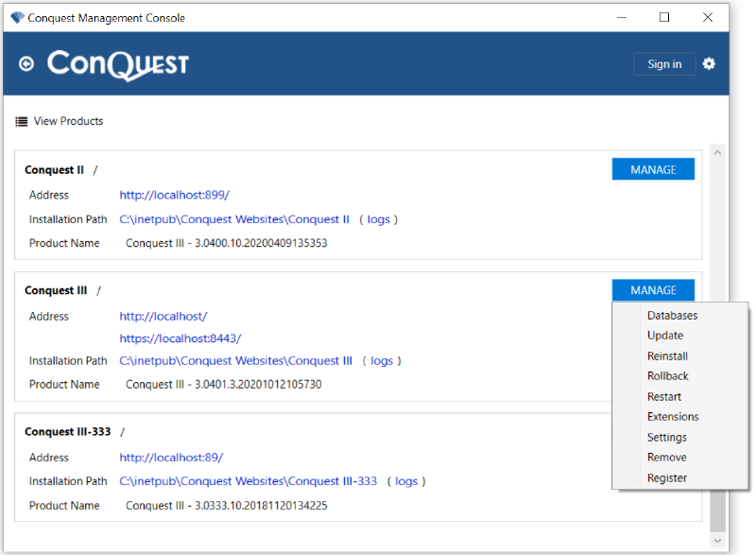
Task: Open Conquest II installation path link
Action: (x=233, y=219)
